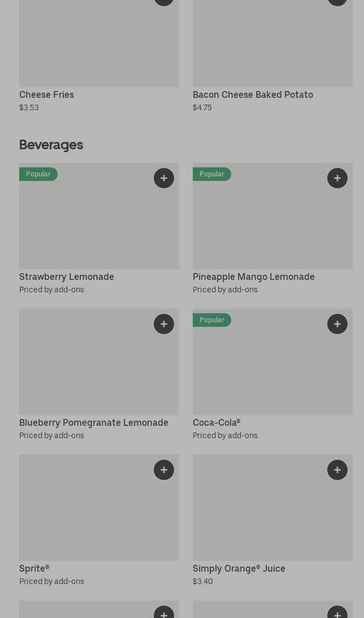Click the Simply Orange Juice name
Image resolution: width=364 pixels, height=618 pixels.
pyautogui.click(x=239, y=568)
